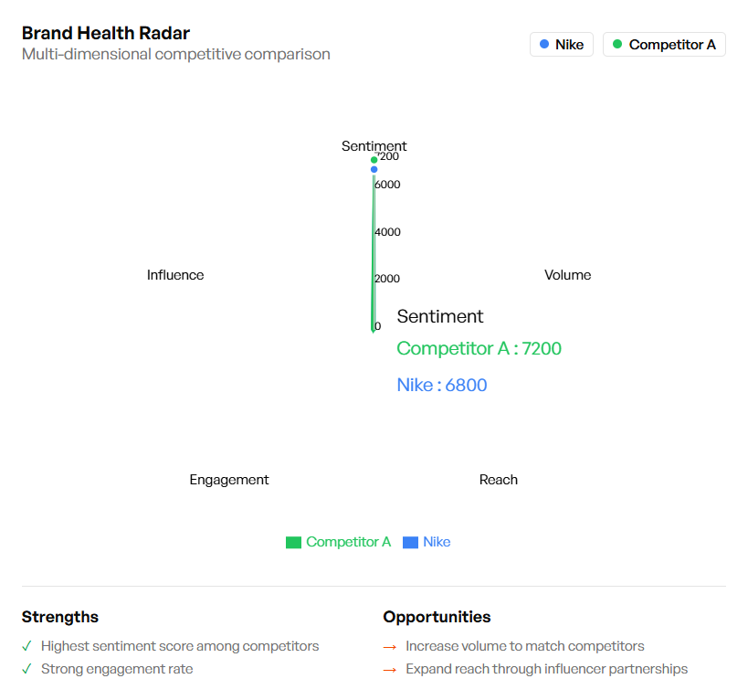748x700 pixels.
Task: Click the orange arrow beside Increase volume
Action: coord(390,647)
